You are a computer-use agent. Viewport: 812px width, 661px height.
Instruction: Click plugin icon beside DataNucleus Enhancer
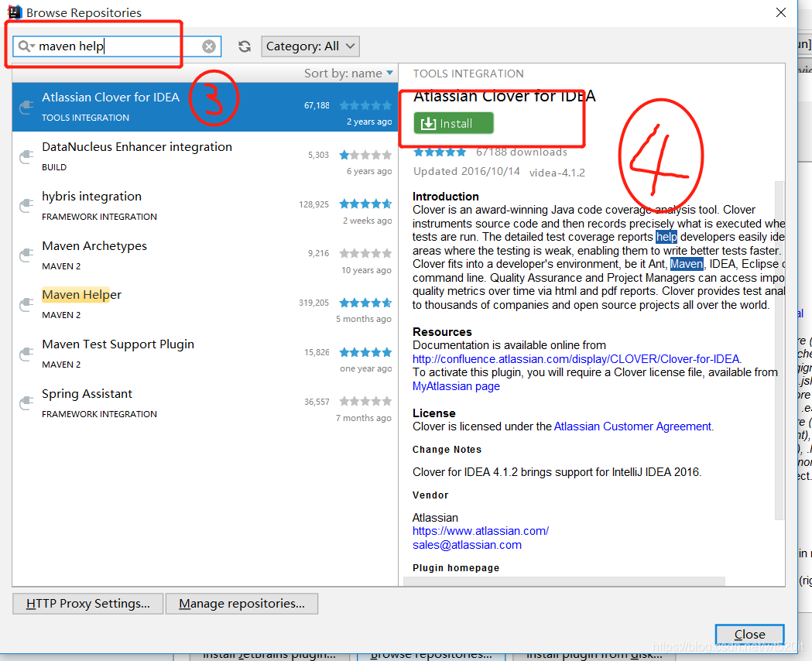(x=26, y=157)
